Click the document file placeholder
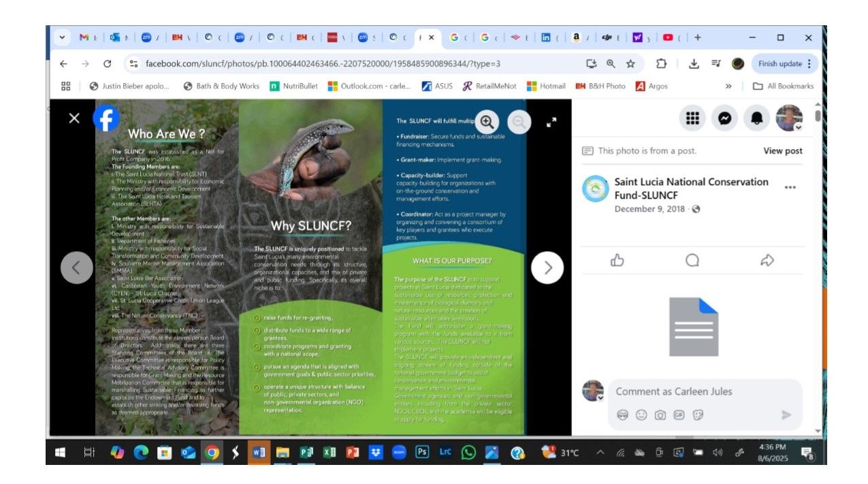 [694, 327]
